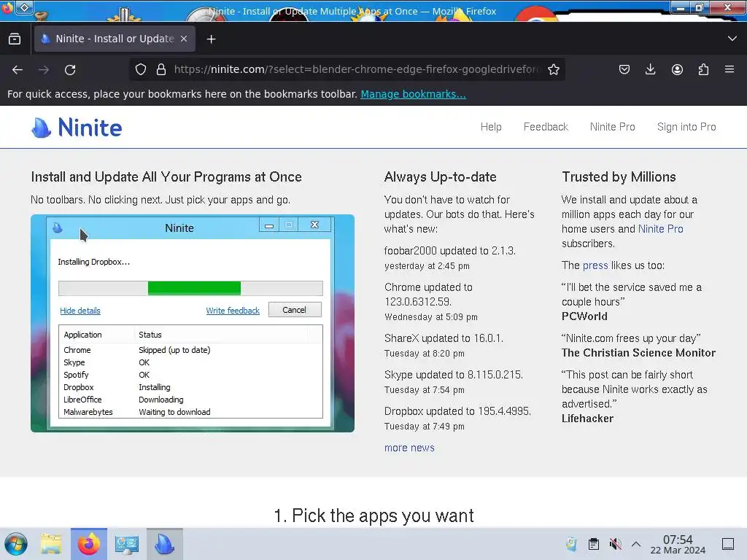Open the Windows Start button
The image size is (747, 560).
click(x=16, y=544)
